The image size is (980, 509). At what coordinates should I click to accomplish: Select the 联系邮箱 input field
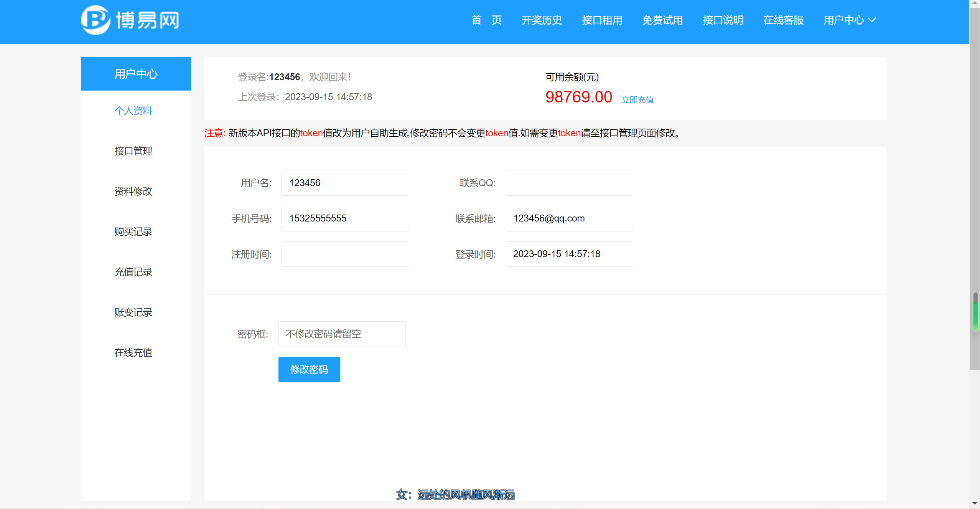point(569,218)
